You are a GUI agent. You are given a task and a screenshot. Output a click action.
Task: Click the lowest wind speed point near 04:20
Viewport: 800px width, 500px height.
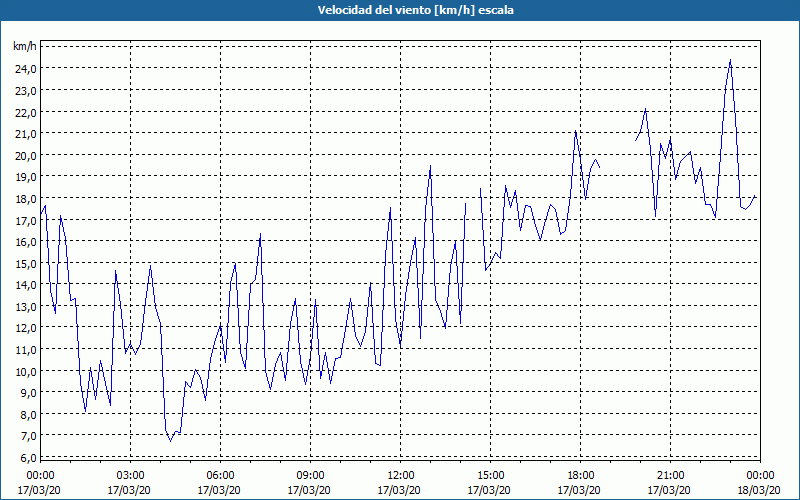click(171, 441)
